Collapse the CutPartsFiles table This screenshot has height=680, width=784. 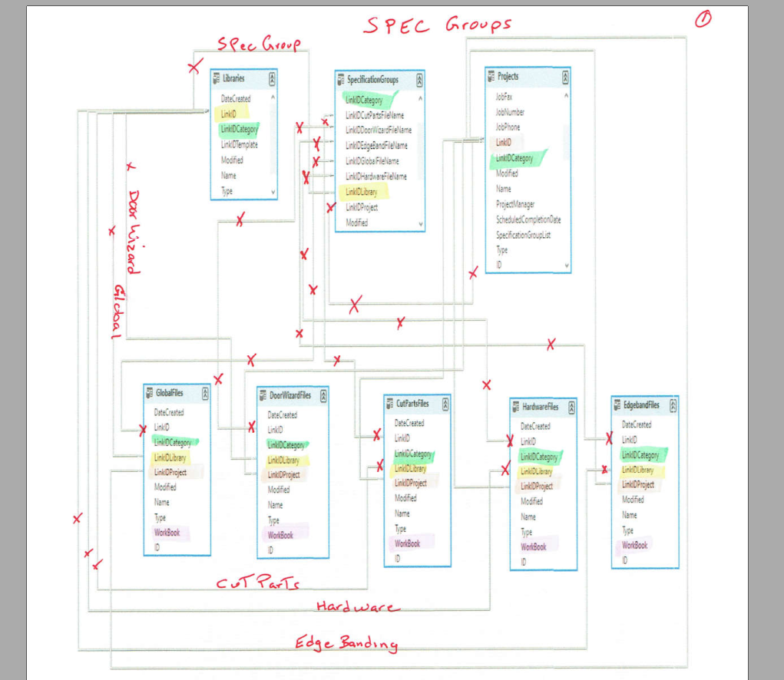coord(445,404)
